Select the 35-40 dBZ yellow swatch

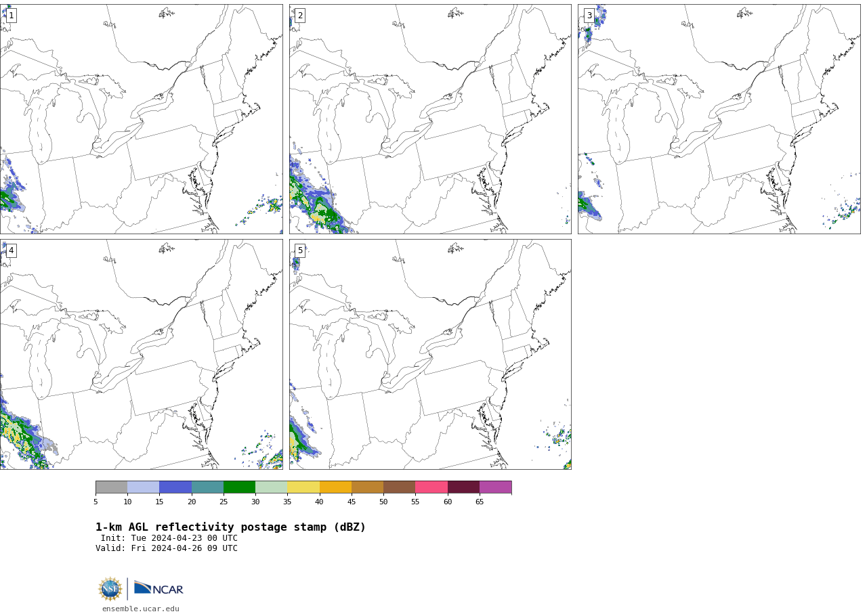tap(303, 487)
